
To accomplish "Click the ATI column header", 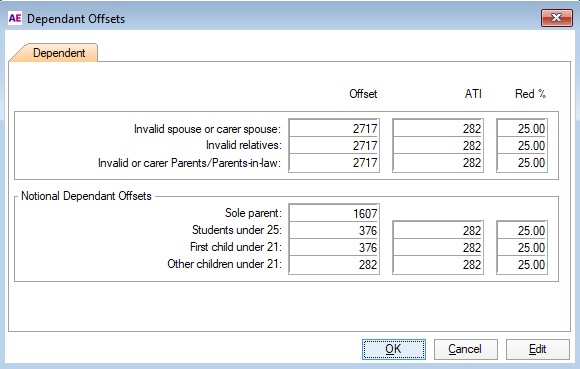I will click(473, 94).
